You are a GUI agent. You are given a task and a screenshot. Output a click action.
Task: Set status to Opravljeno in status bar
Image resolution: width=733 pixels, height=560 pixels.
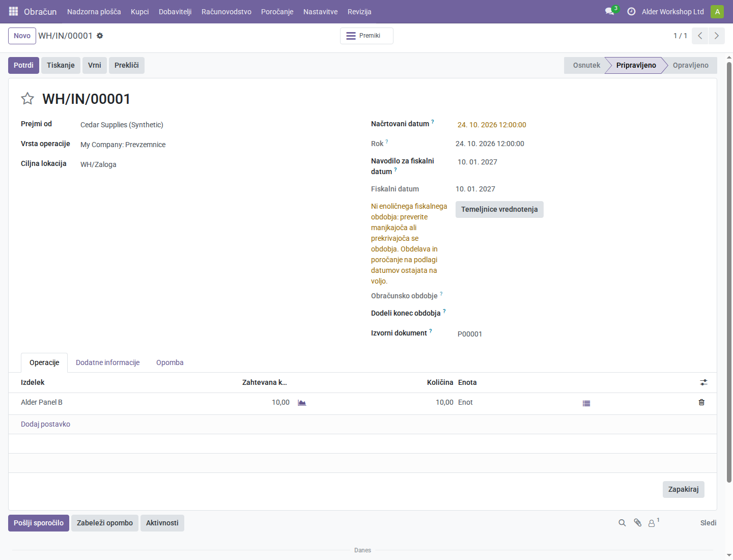[x=690, y=65]
